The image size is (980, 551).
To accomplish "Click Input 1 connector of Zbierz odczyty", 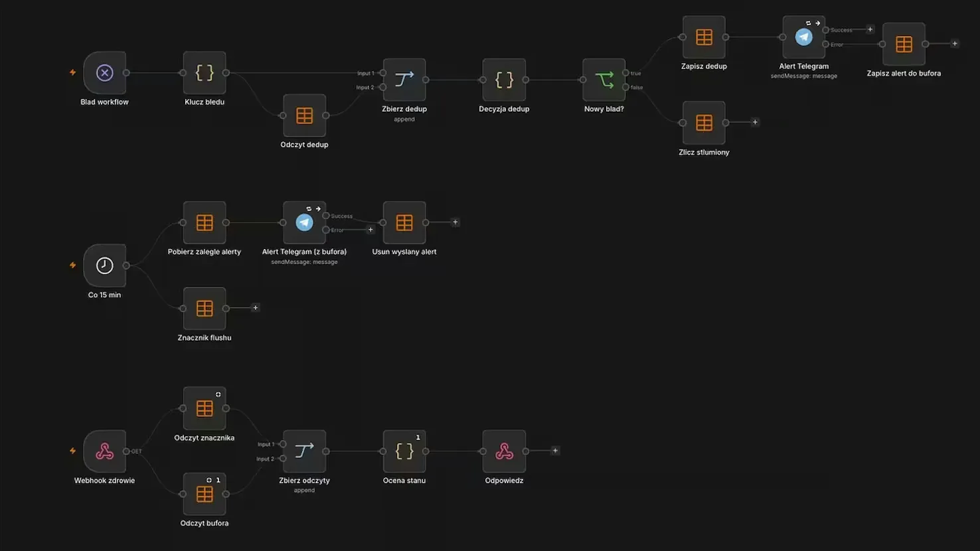I will point(283,444).
